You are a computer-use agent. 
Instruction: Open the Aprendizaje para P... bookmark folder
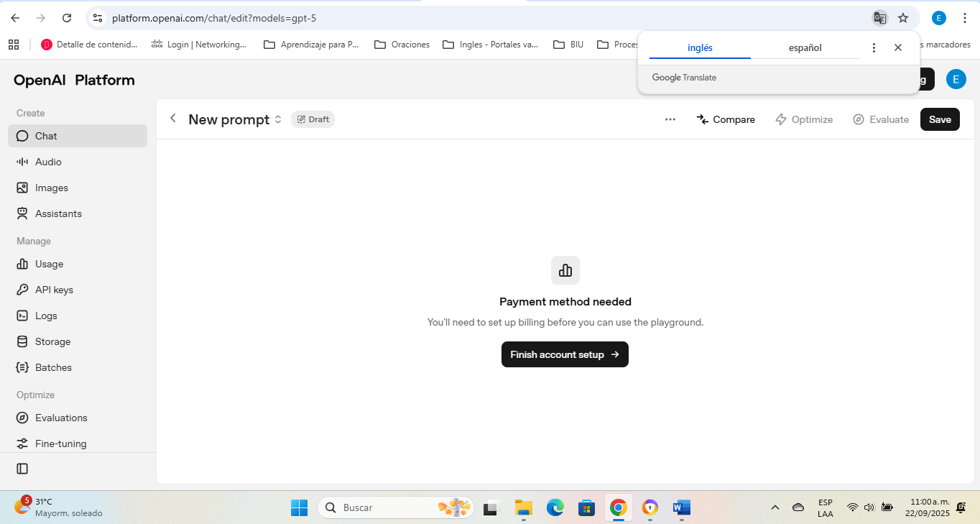tap(311, 45)
